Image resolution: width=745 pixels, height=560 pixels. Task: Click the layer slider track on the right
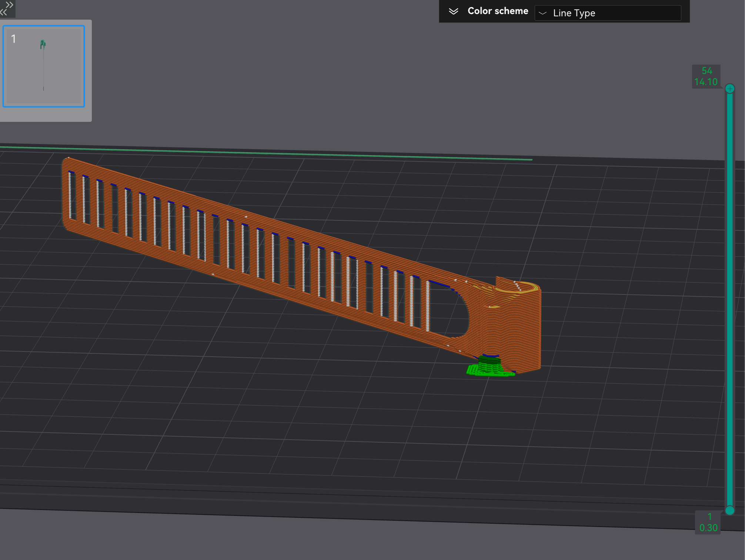730,296
